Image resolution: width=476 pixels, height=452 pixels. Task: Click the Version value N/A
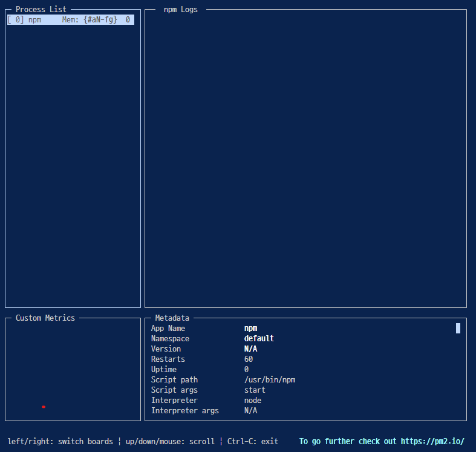251,349
